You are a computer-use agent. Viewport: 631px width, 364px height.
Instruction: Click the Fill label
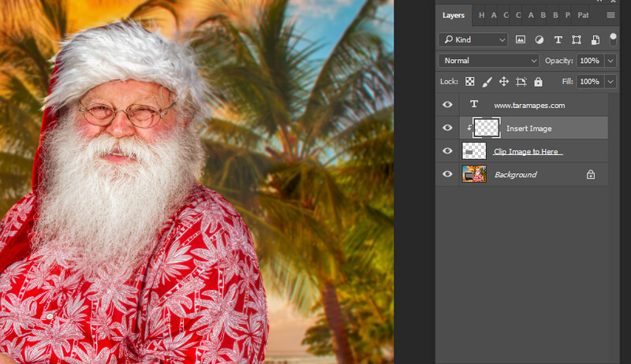(567, 82)
